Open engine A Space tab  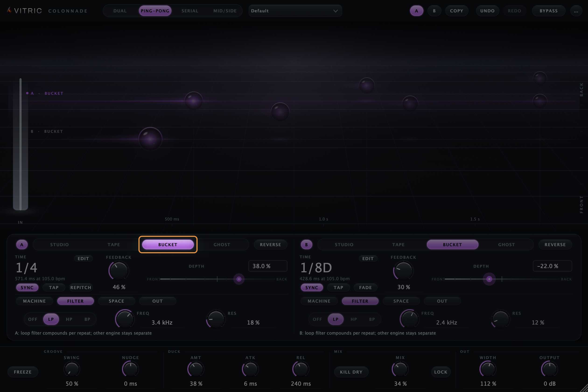pos(116,301)
